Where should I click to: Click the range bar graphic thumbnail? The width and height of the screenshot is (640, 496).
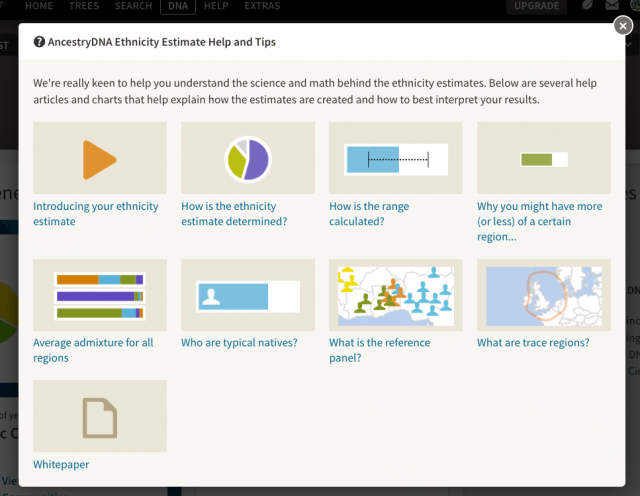click(x=395, y=159)
